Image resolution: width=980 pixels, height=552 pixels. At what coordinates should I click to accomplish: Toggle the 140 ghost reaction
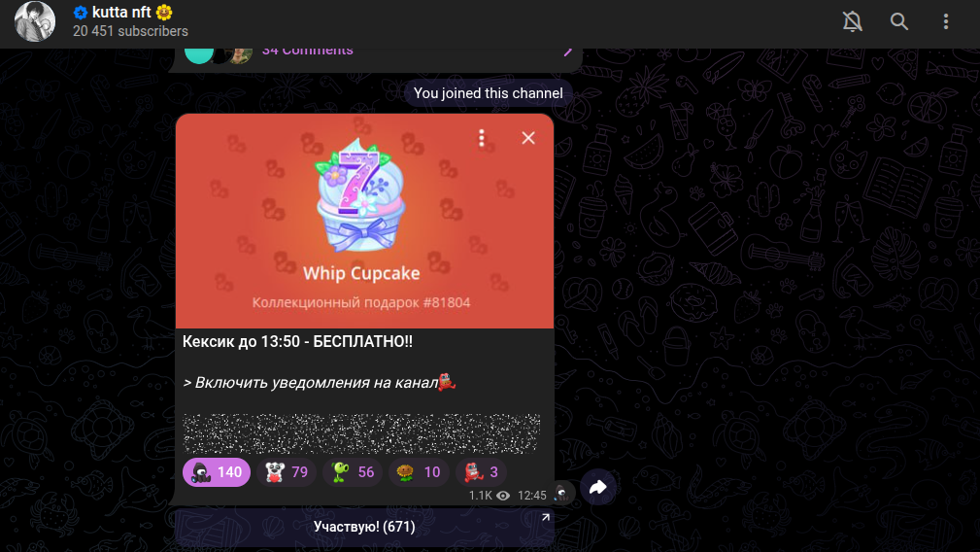click(217, 472)
